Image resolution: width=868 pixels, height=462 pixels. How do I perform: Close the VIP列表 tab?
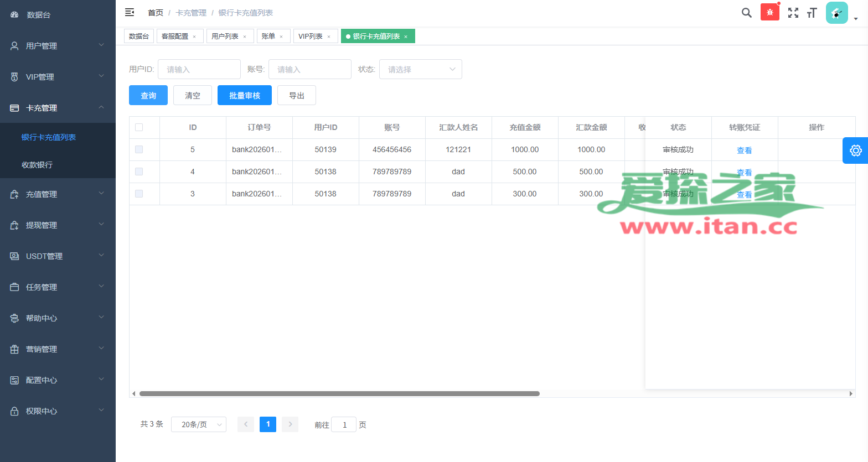coord(329,37)
